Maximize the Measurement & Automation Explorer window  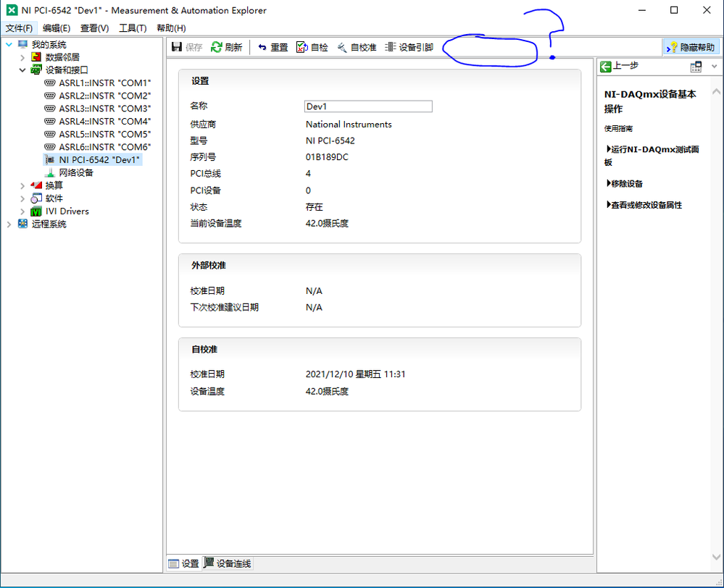[674, 10]
